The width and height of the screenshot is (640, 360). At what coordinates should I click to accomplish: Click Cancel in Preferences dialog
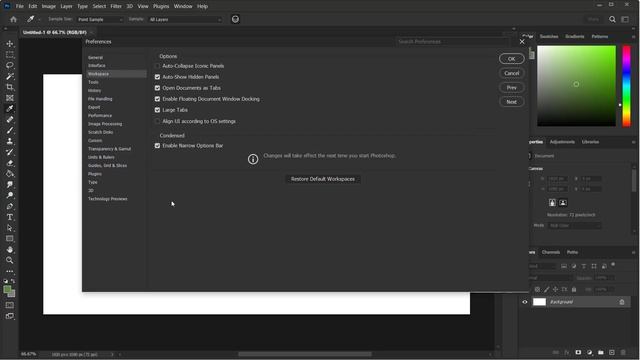click(511, 73)
